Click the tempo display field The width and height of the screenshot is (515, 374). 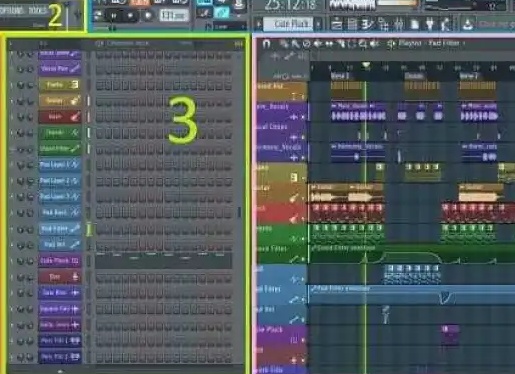(173, 15)
